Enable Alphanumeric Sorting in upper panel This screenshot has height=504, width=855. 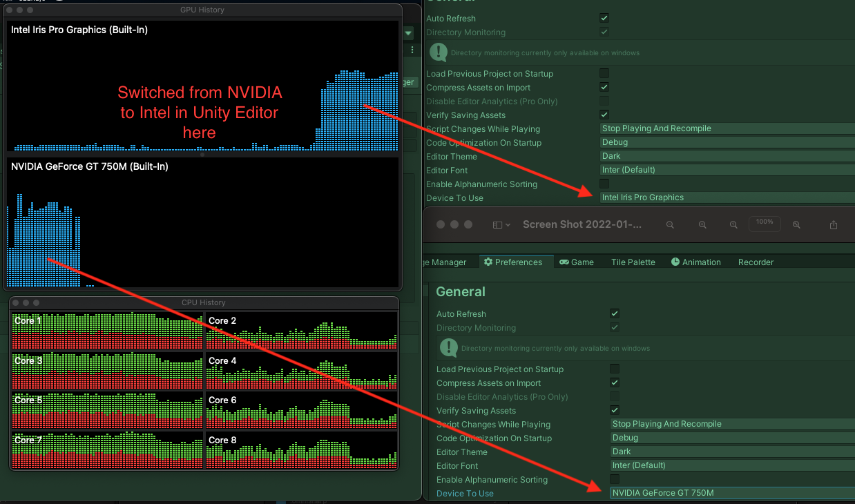tap(604, 184)
